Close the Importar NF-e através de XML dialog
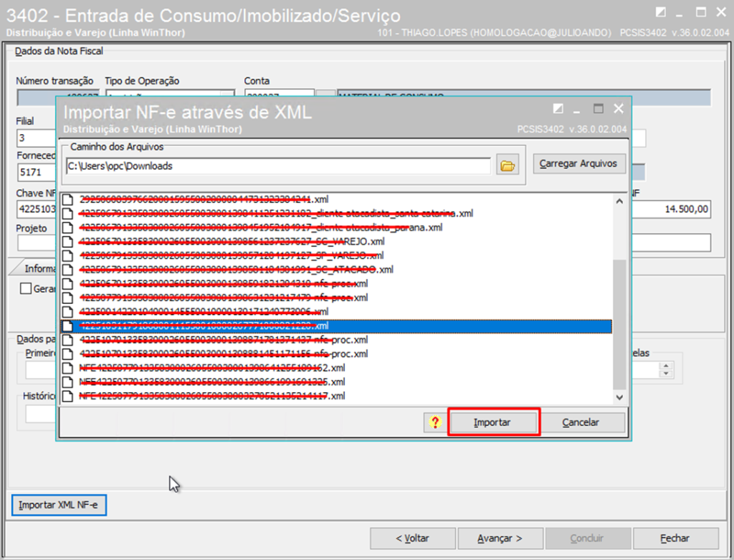734x560 pixels. [619, 109]
